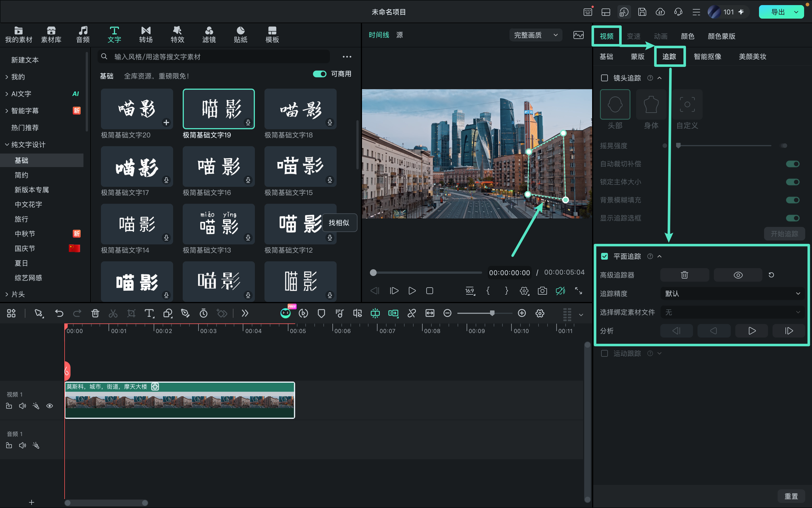The image size is (812, 508).
Task: Open the 滤镜 filters panel
Action: point(209,35)
